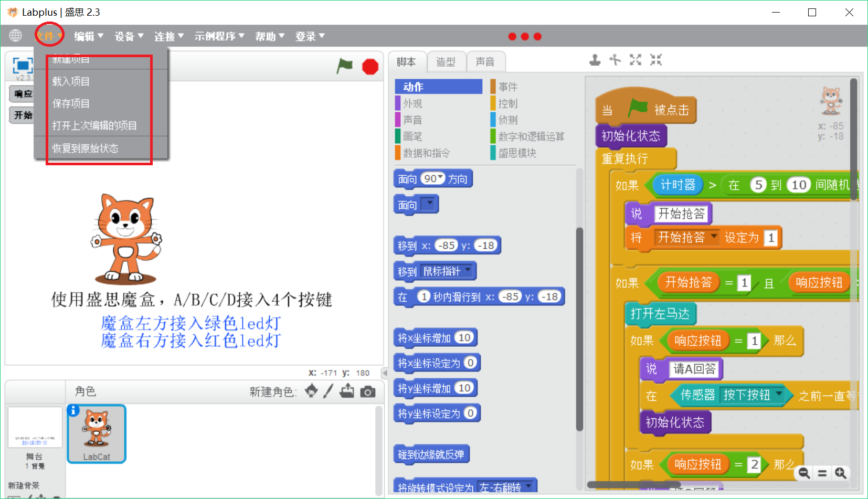Open the 编辑 menu

coord(89,36)
